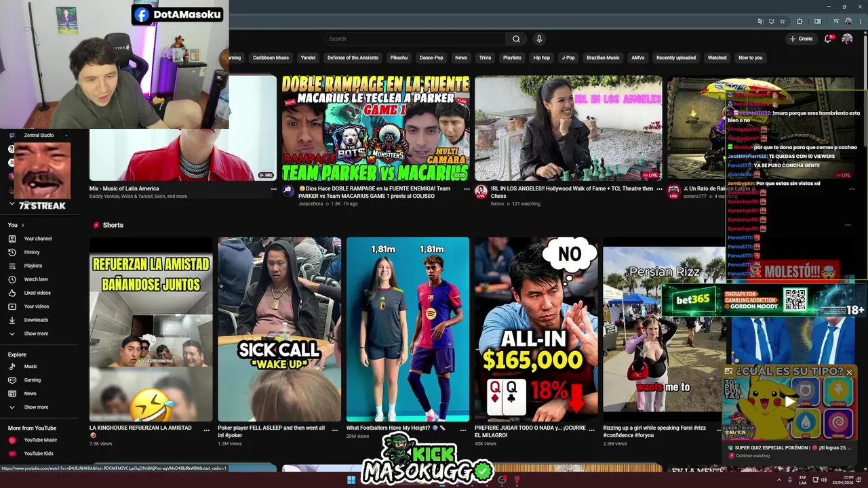The height and width of the screenshot is (488, 868).
Task: Expand the You section chevron
Action: [22, 225]
